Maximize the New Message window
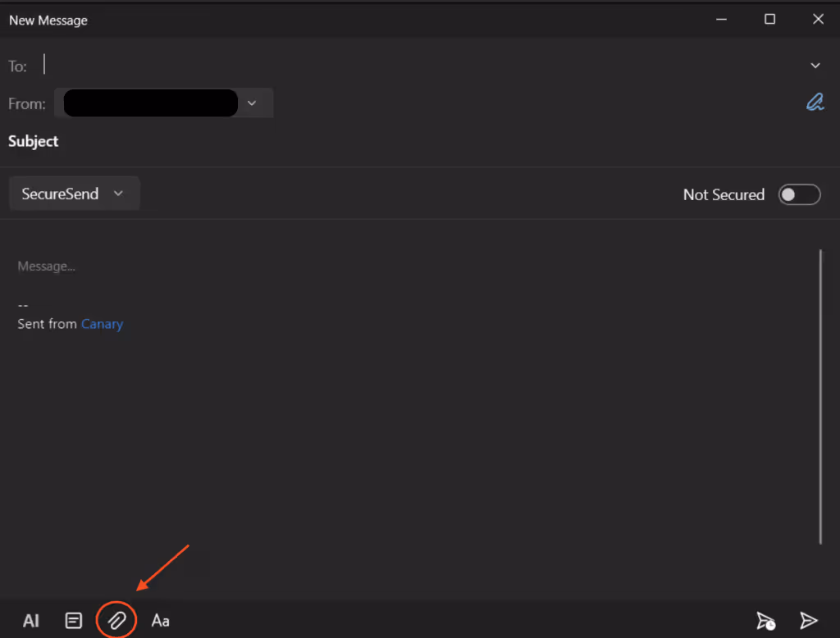 (x=769, y=20)
